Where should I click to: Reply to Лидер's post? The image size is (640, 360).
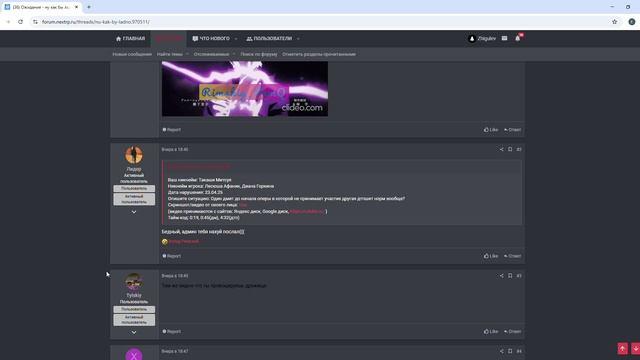pyautogui.click(x=512, y=256)
